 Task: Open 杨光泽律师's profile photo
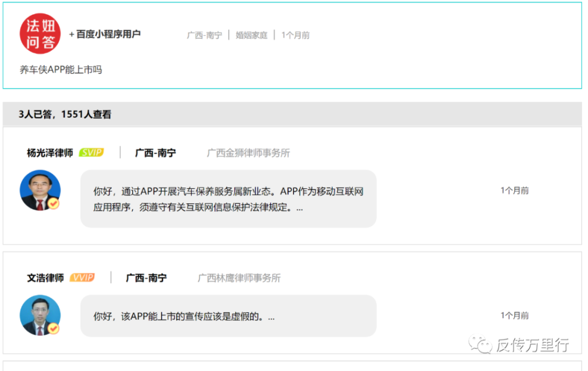pos(40,190)
